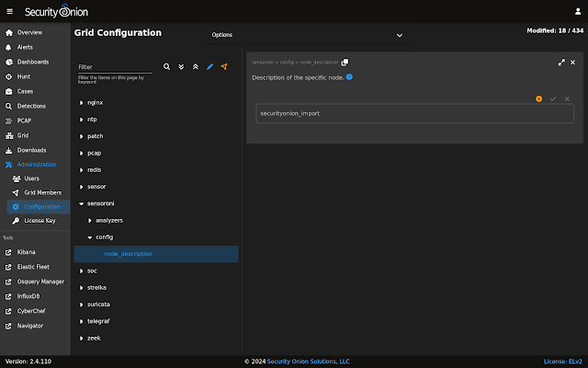Expand the Options dropdown panel
The width and height of the screenshot is (588, 368).
[x=307, y=35]
